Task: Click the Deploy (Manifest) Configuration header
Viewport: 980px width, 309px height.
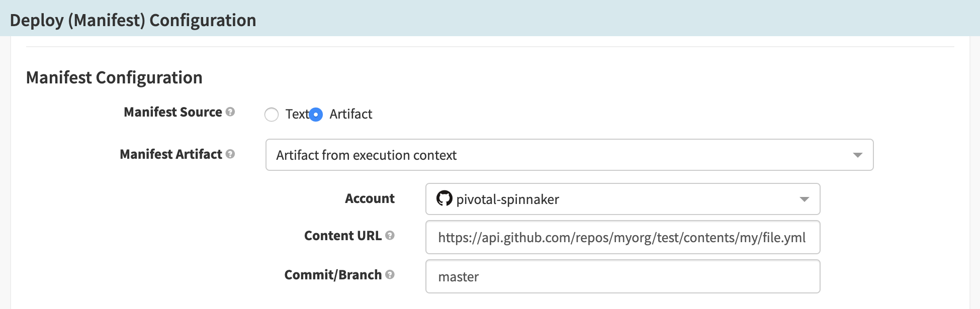Action: pos(133,20)
